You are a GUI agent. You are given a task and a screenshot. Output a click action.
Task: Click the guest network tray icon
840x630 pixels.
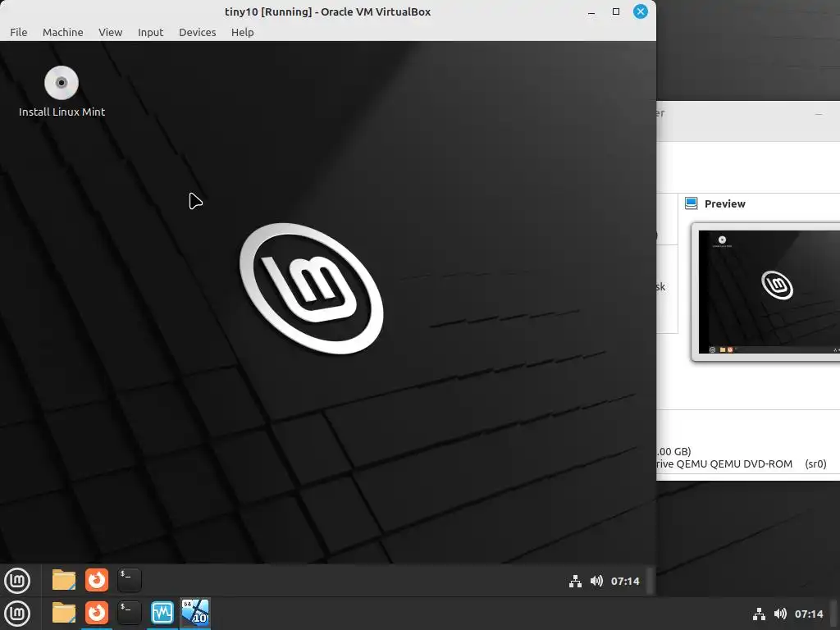[575, 582]
